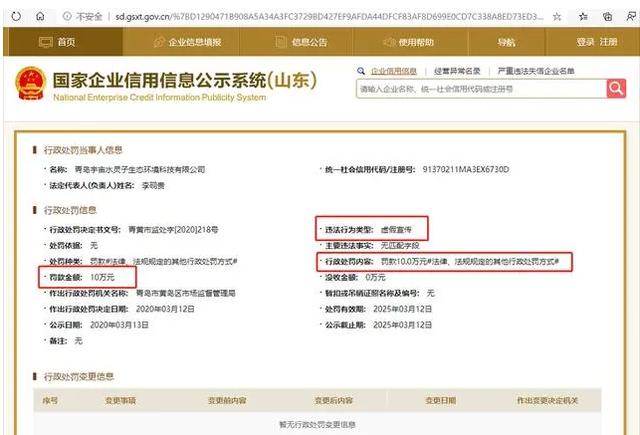Image resolution: width=640 pixels, height=435 pixels.
Task: Open the browser collections icon
Action: (607, 16)
